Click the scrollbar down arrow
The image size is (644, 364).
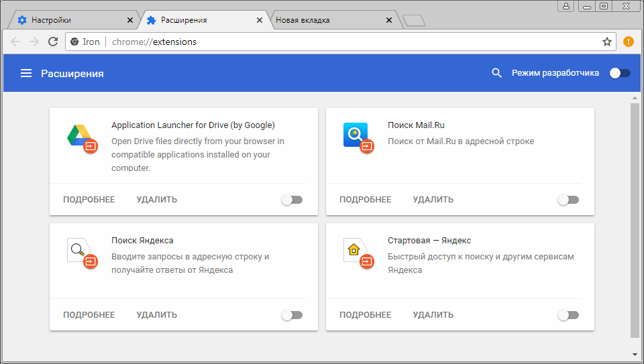(635, 353)
